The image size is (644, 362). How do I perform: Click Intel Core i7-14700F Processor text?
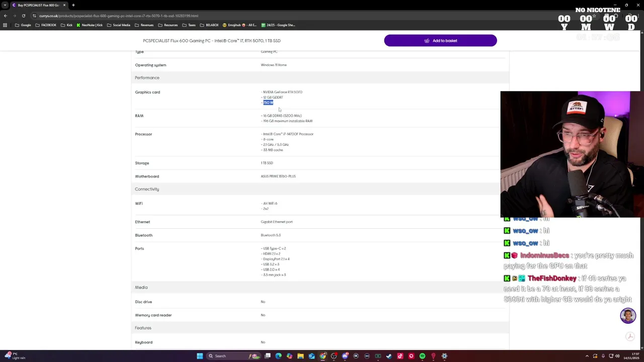tap(288, 134)
